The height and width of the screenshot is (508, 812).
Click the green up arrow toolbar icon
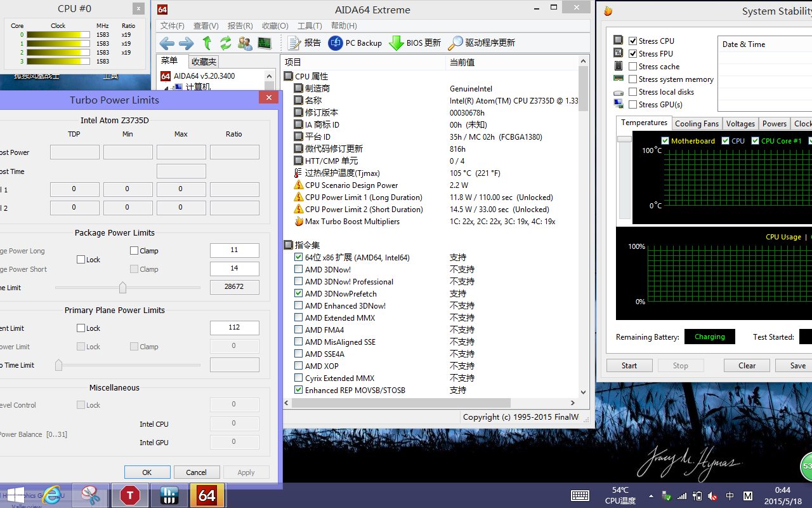point(207,43)
